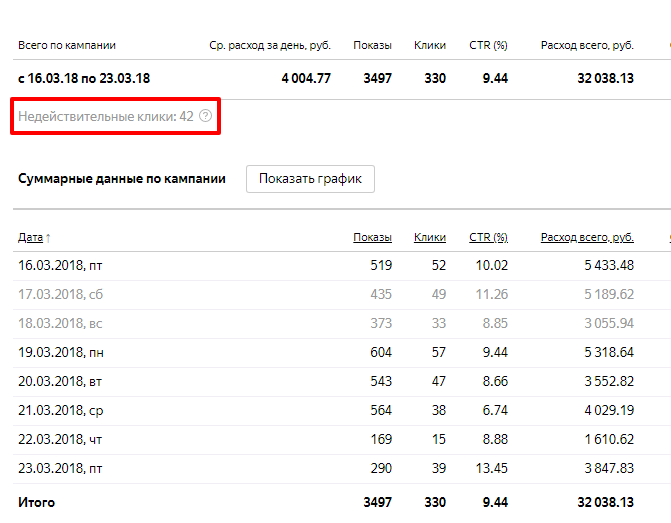Select the greyed 17.03.2018, сб date row
This screenshot has width=671, height=523.
[60, 294]
